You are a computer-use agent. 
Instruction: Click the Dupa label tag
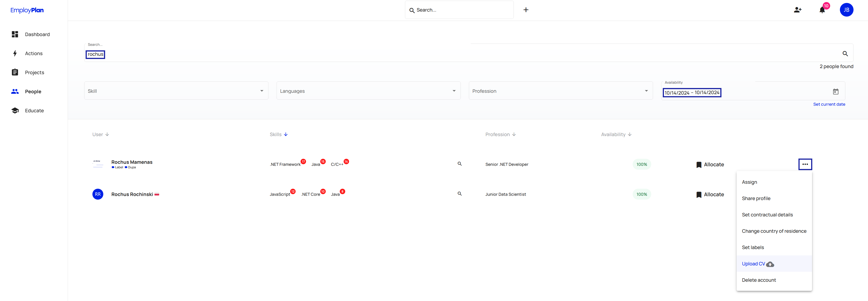click(130, 167)
